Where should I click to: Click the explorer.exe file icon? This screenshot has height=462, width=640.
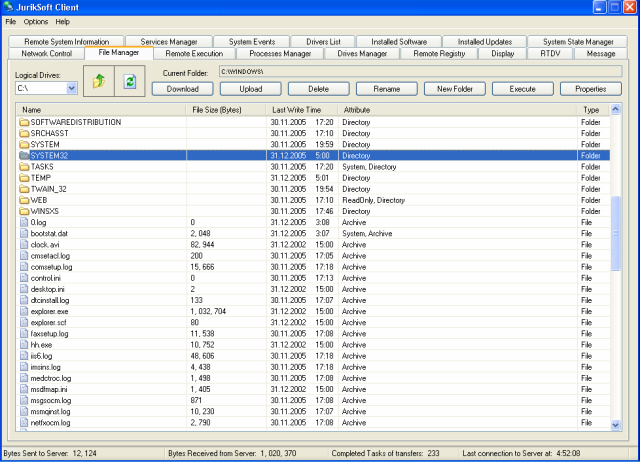tap(24, 312)
